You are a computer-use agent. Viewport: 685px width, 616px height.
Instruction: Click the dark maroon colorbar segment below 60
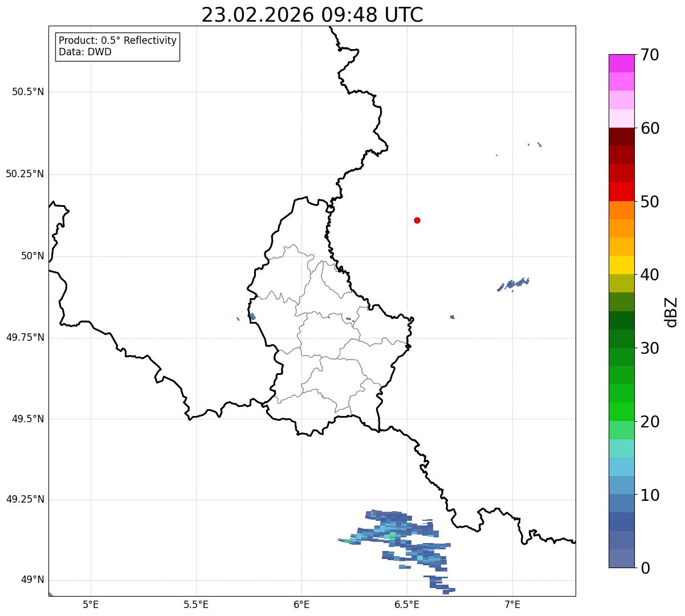(621, 137)
